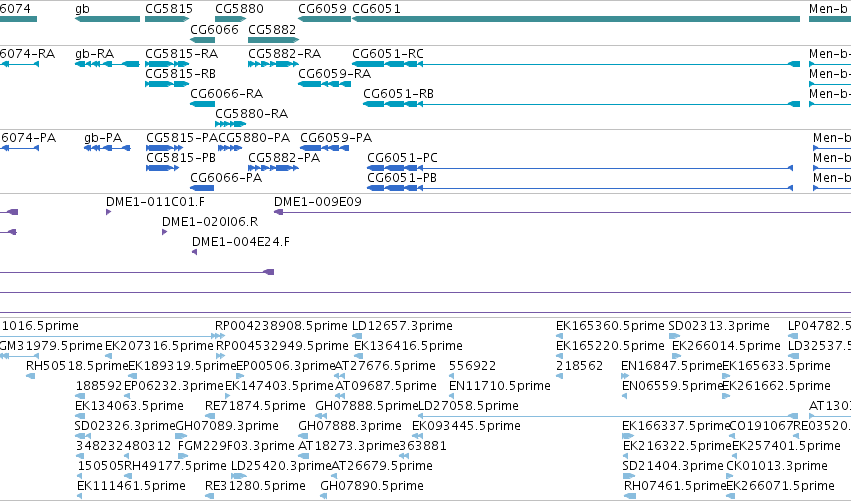The height and width of the screenshot is (501, 851).
Task: Click EST LD12657.3prime
Action: [402, 326]
